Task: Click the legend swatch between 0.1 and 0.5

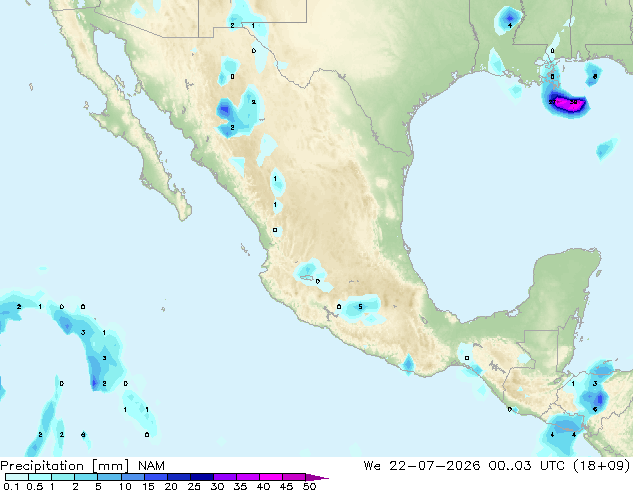Action: point(17,477)
